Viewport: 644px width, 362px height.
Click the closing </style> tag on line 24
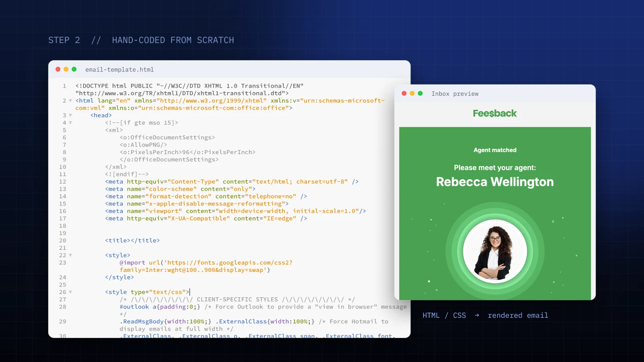coord(120,278)
